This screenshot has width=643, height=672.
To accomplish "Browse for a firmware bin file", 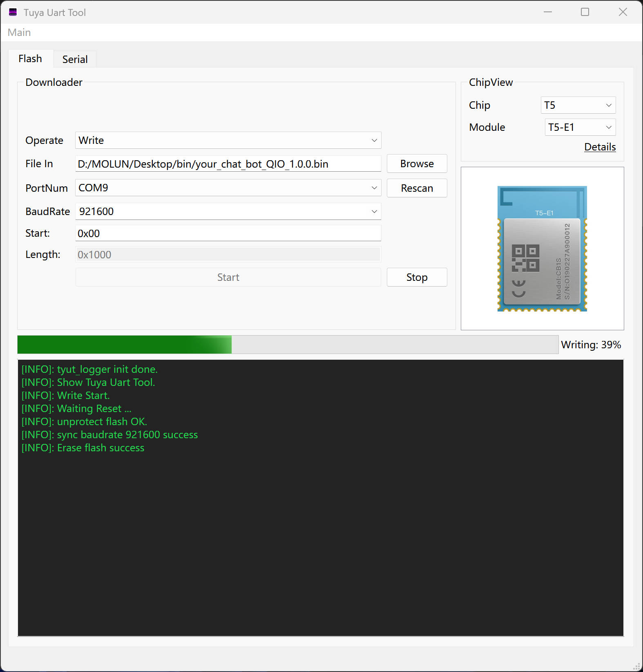I will coord(417,164).
